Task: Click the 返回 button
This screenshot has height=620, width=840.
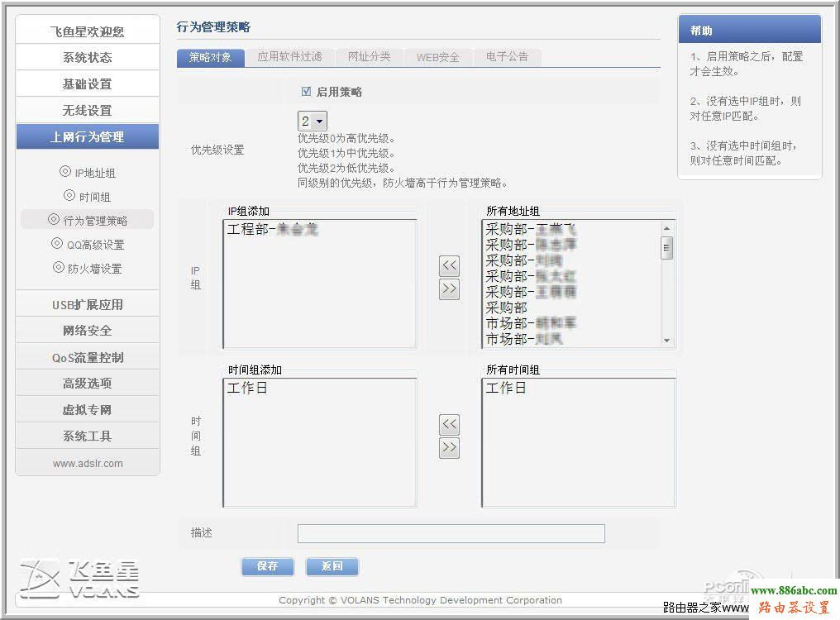Action: tap(332, 566)
